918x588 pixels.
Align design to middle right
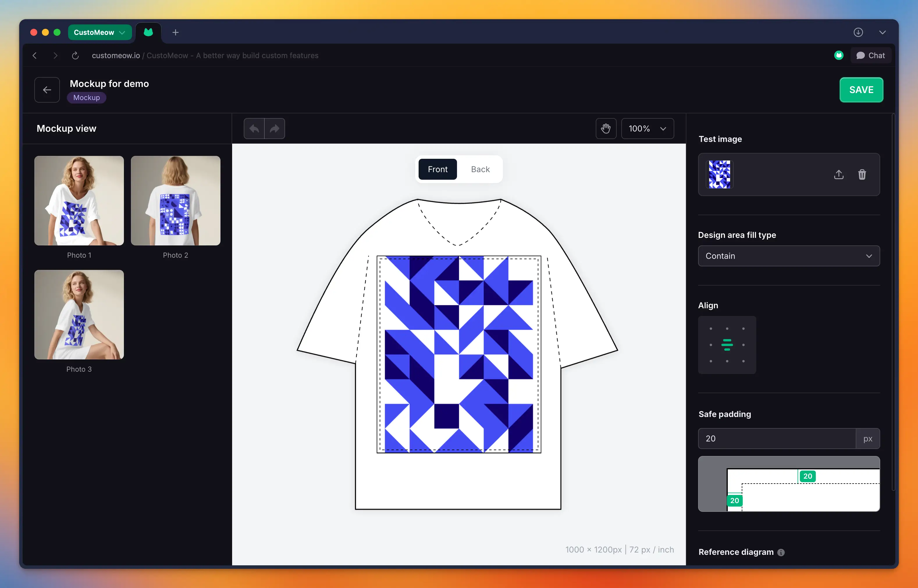tap(743, 345)
